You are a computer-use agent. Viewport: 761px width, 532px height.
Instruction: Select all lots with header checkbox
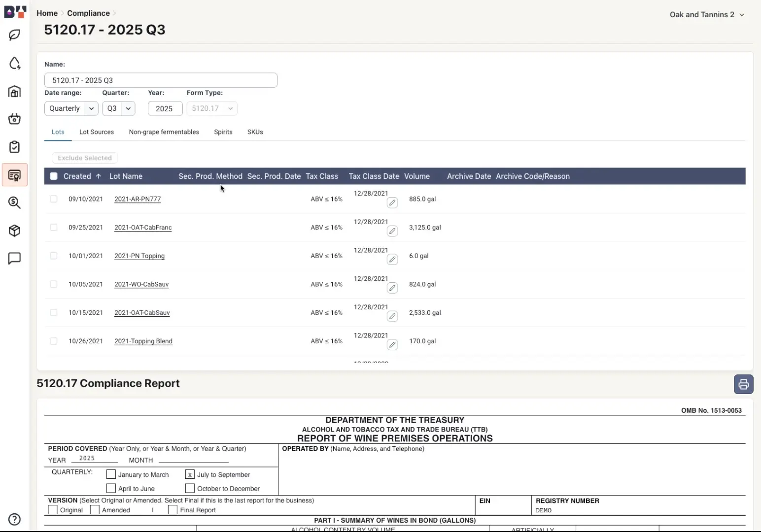[54, 176]
